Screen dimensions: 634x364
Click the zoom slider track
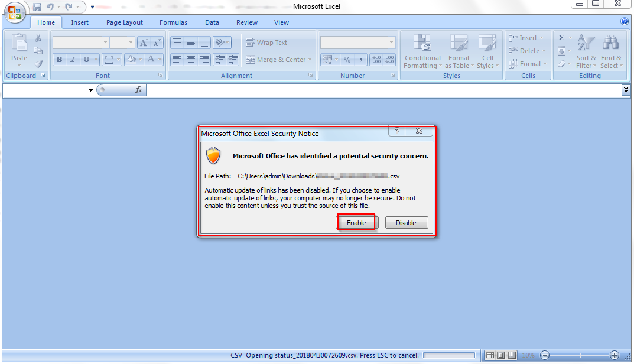580,356
